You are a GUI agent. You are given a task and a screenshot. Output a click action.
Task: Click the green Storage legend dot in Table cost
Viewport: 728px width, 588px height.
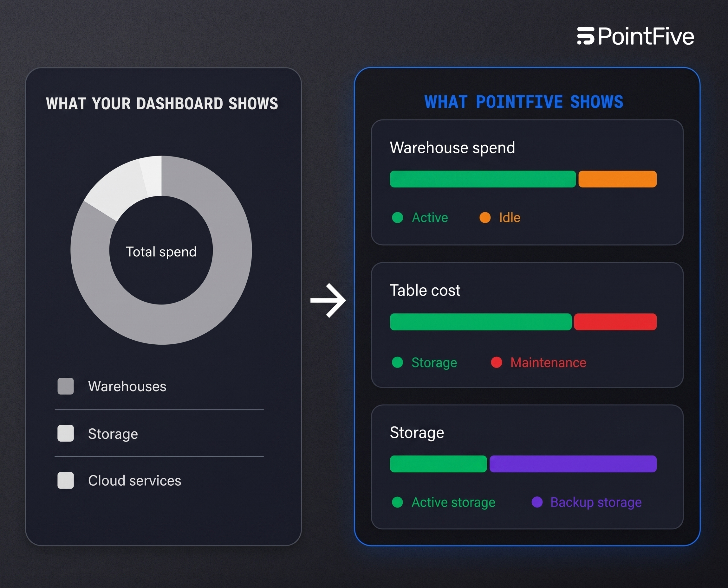[x=397, y=362]
